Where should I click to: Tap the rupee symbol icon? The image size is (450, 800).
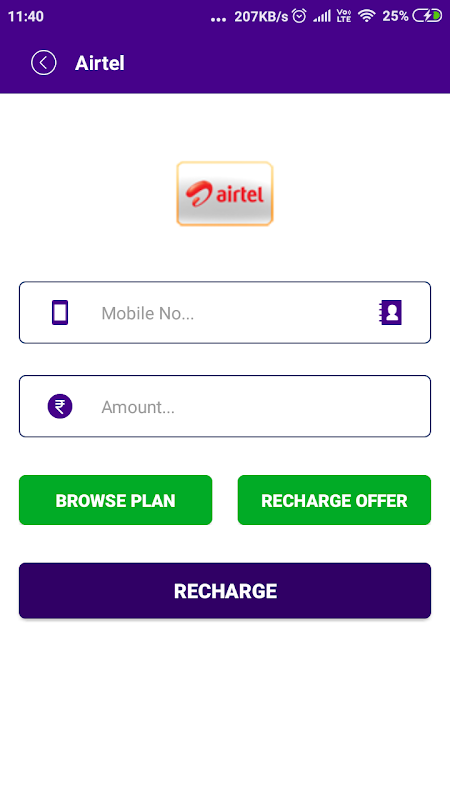pos(60,407)
